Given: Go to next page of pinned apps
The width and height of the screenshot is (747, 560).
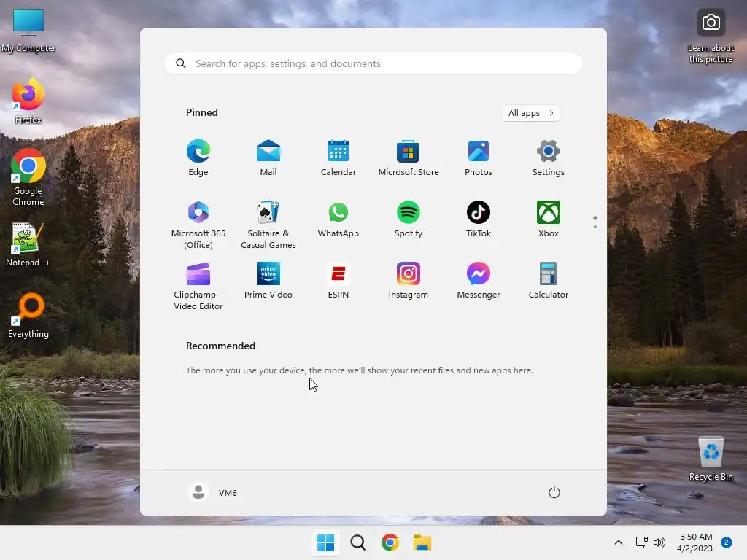Looking at the screenshot, I should pos(595,227).
